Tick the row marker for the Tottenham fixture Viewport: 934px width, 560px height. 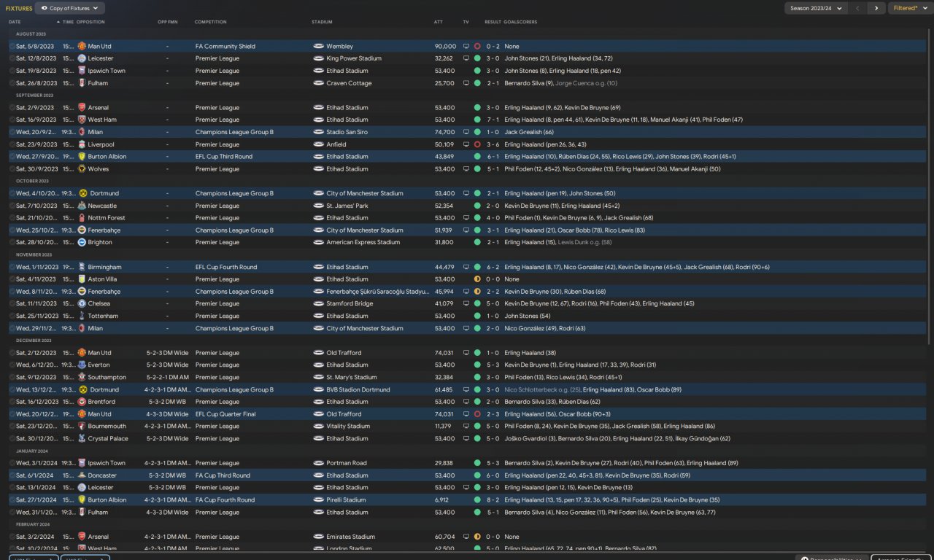point(12,316)
